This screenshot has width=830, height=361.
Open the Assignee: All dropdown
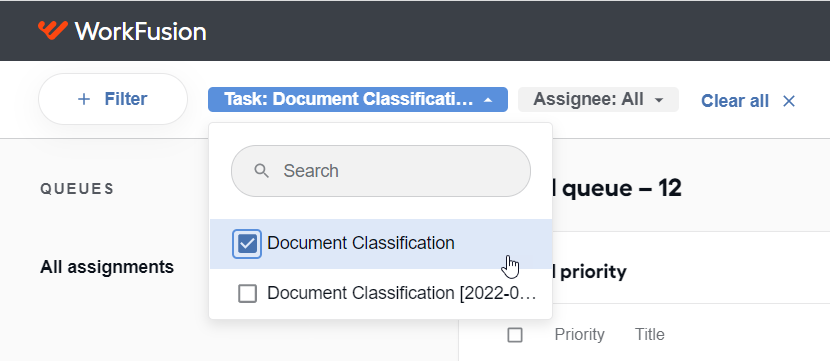[598, 100]
